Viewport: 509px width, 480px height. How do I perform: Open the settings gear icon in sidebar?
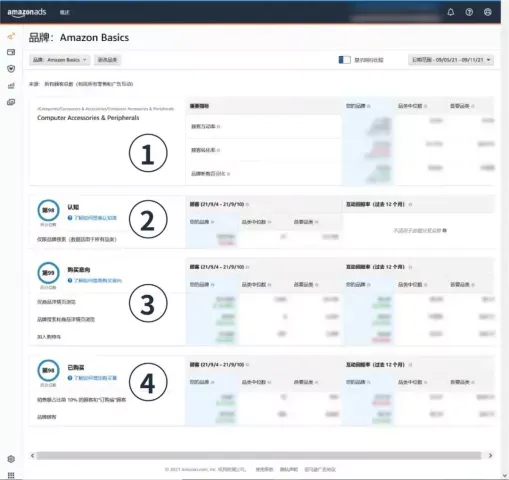[11, 459]
